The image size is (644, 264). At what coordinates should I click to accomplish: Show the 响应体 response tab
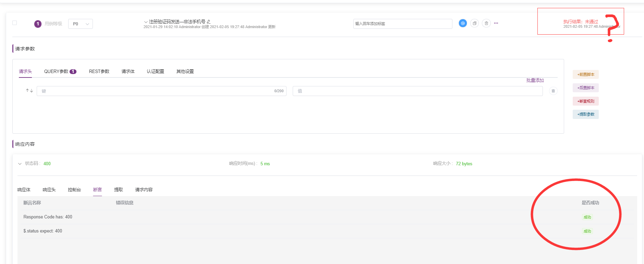(x=24, y=190)
